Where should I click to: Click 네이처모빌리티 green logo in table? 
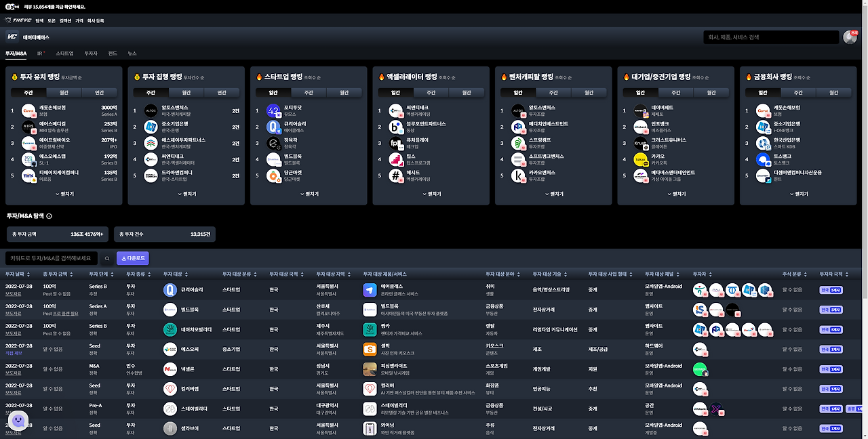[170, 330]
